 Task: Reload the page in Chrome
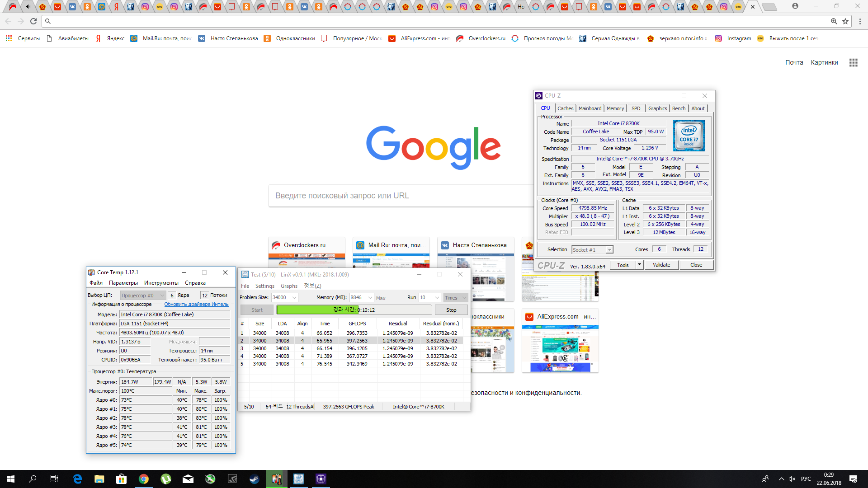(33, 21)
